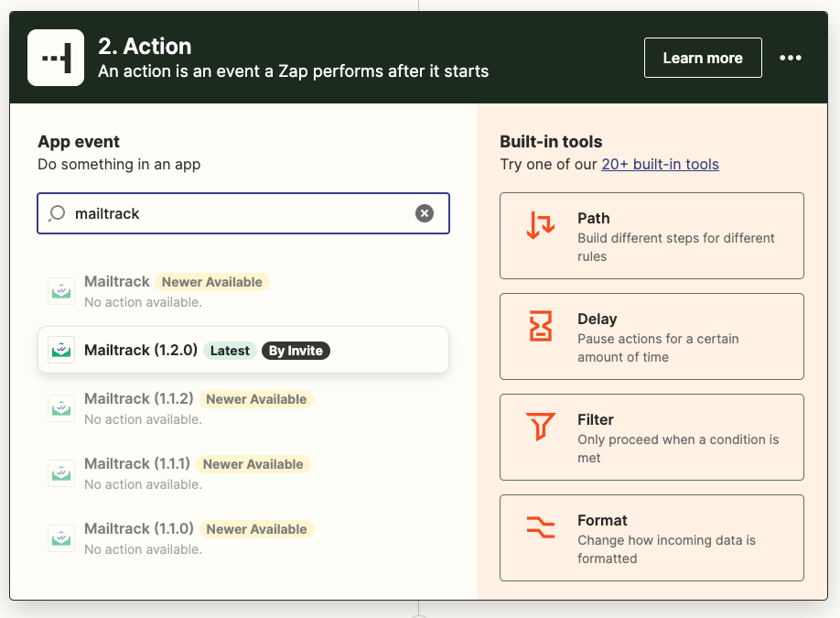The width and height of the screenshot is (840, 618).
Task: Click the Mailtrack app logo beside 'Newer Available'
Action: click(x=61, y=290)
